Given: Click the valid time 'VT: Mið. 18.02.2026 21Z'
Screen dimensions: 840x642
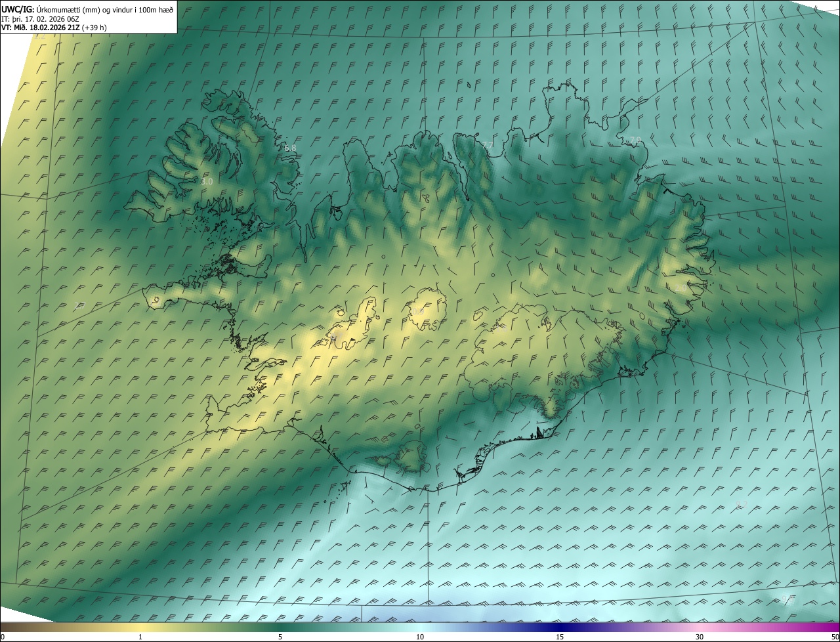Looking at the screenshot, I should tap(41, 28).
